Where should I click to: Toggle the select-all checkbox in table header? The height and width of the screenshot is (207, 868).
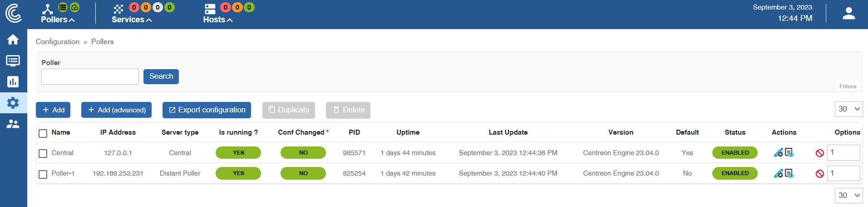[x=43, y=133]
